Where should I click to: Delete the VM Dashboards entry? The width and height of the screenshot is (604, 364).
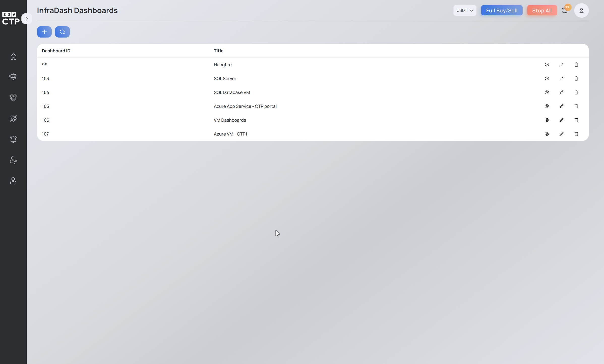coord(576,120)
